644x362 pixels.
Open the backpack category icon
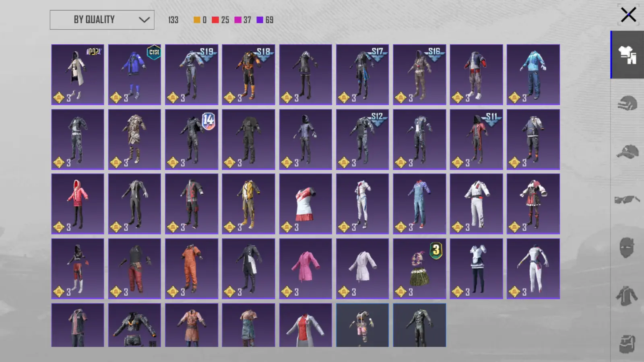(627, 344)
